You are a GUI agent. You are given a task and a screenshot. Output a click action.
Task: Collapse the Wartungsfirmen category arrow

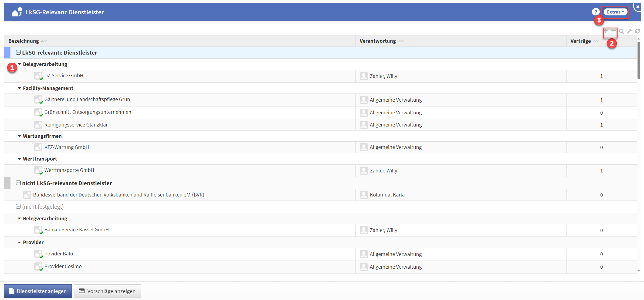19,136
